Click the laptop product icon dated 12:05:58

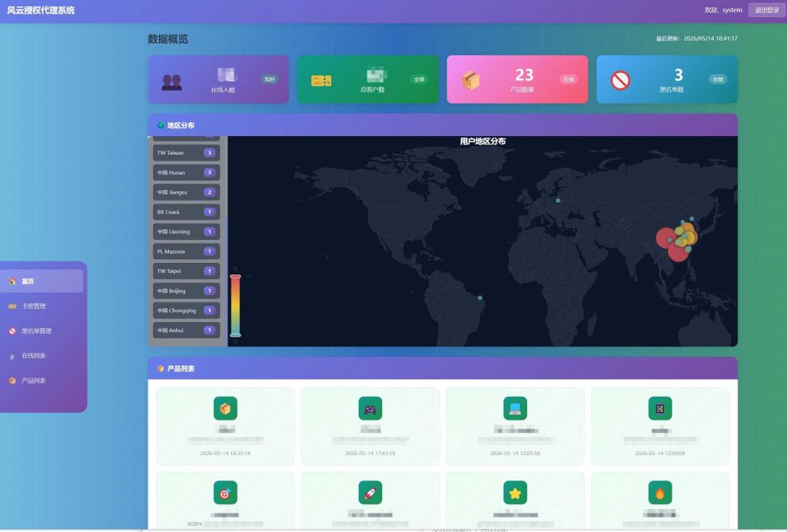click(515, 408)
